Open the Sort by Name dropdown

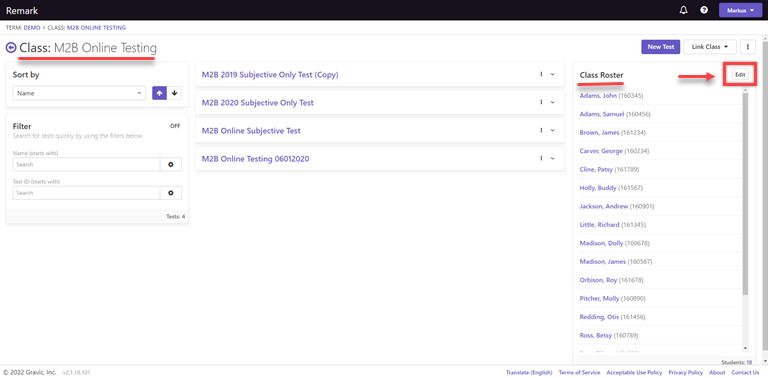tap(79, 93)
